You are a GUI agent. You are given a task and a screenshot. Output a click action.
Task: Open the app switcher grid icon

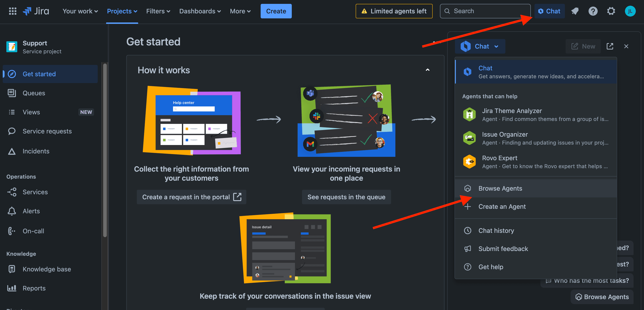[12, 11]
